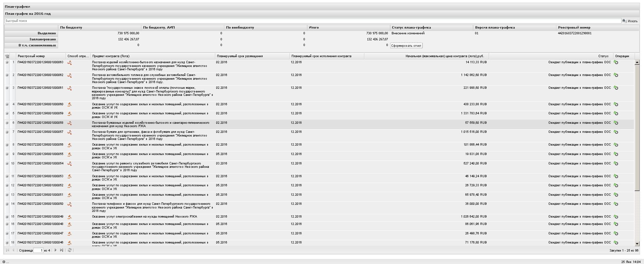Click the vertical scrollbar thumb
Image resolution: width=644 pixels, height=264 pixels.
click(x=637, y=128)
